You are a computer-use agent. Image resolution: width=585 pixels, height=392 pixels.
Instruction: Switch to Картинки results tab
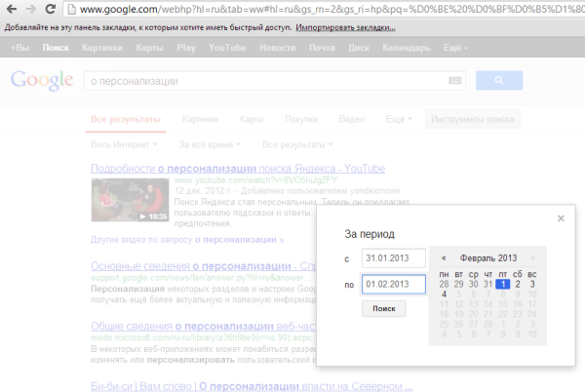[200, 119]
